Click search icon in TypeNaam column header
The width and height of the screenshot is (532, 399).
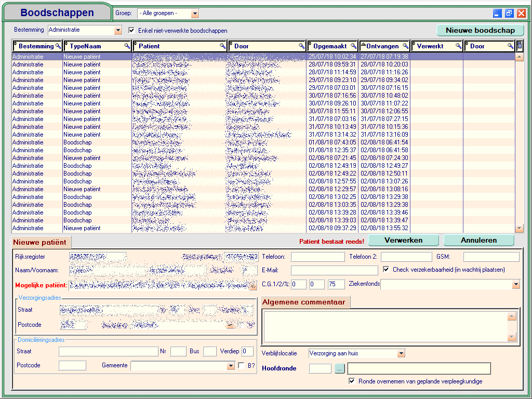point(127,46)
